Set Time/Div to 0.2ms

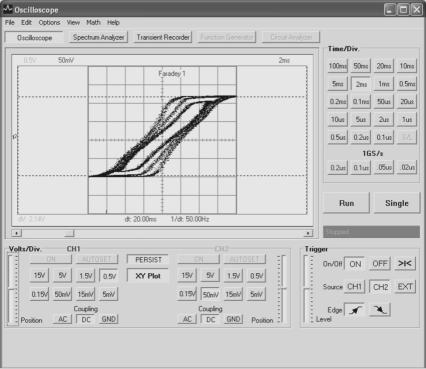[x=338, y=101]
